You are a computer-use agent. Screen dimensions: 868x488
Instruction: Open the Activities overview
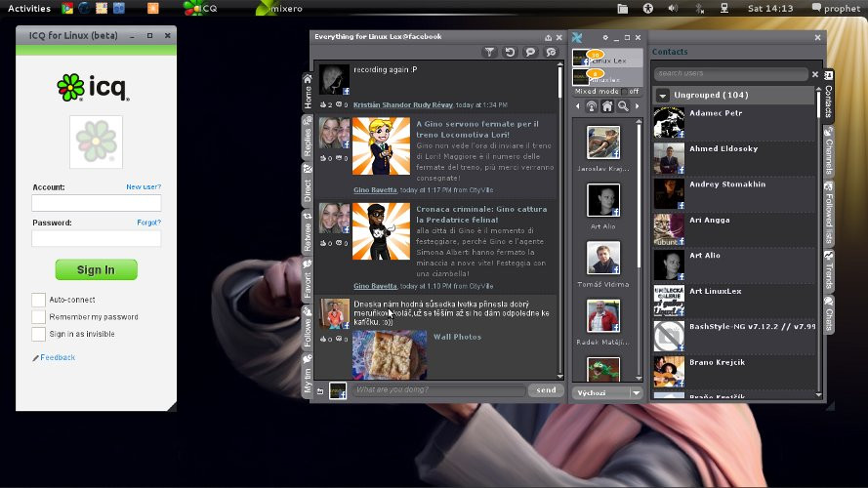(x=28, y=9)
